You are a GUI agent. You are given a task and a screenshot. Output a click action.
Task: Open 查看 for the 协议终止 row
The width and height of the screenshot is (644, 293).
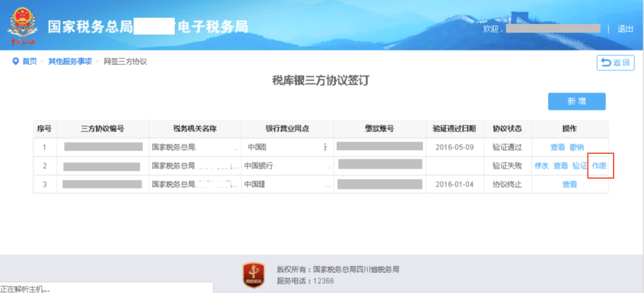[x=569, y=184]
